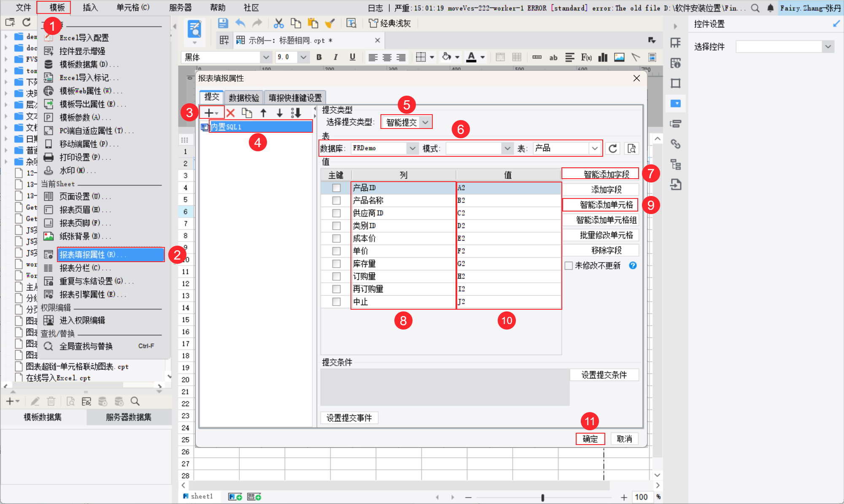Image resolution: width=844 pixels, height=504 pixels.
Task: Click the bold formatting icon
Action: point(319,57)
